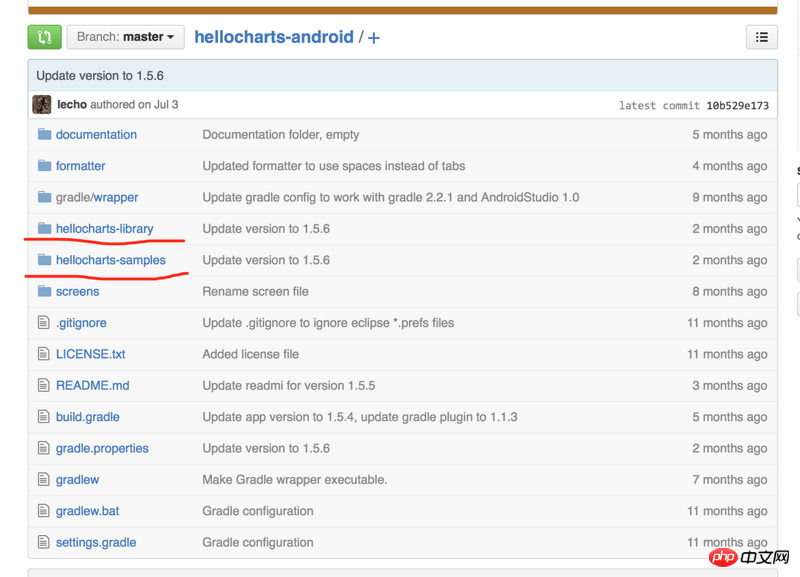
Task: Click '4 months ago' in formatter row
Action: coord(730,166)
